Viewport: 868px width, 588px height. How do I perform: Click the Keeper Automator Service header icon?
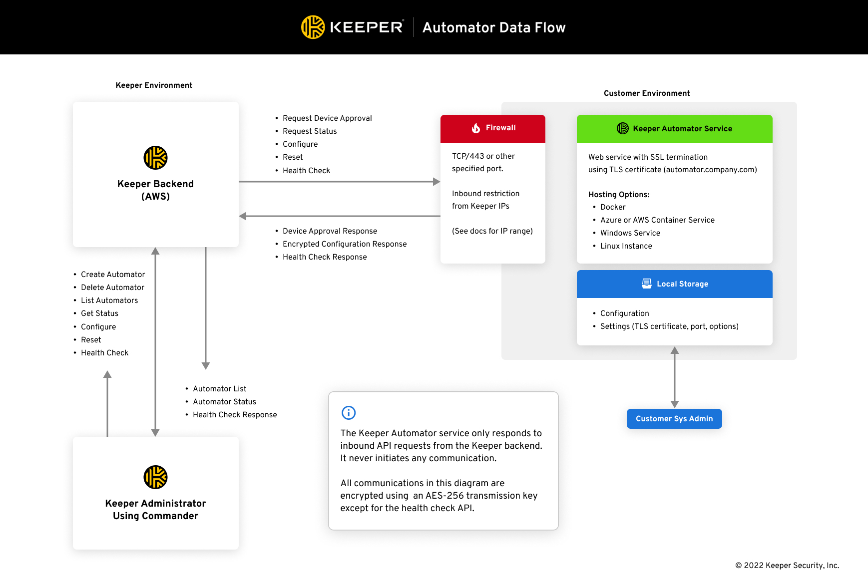622,128
